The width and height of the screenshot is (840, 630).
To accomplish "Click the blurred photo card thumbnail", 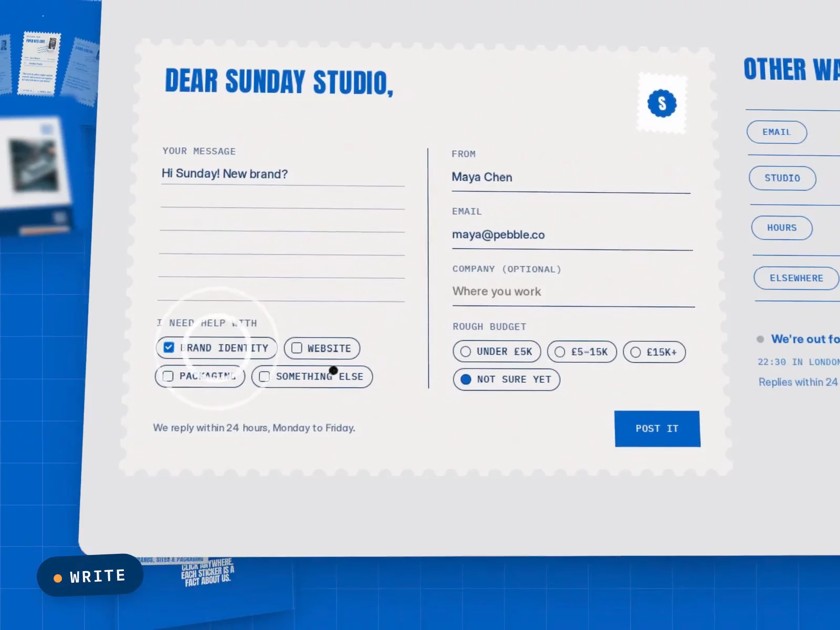I will coord(36,176).
